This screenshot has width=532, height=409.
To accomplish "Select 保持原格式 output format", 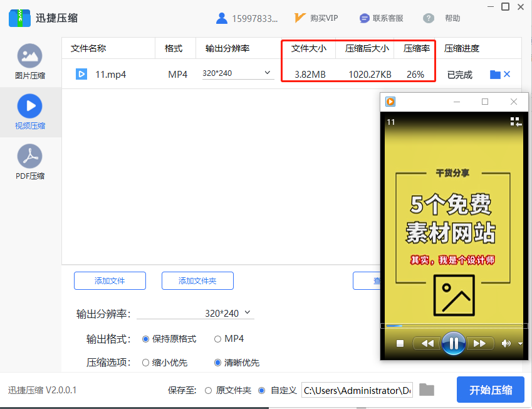I will pos(145,339).
